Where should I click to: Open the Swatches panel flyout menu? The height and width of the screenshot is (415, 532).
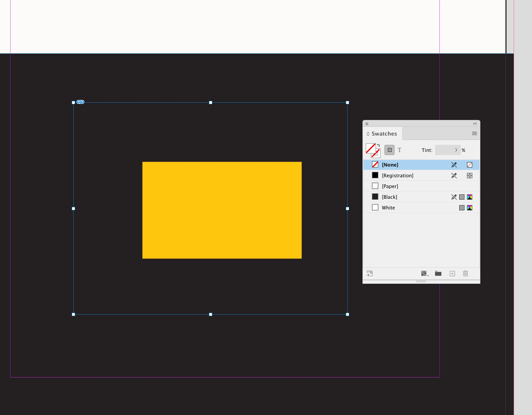pos(474,133)
